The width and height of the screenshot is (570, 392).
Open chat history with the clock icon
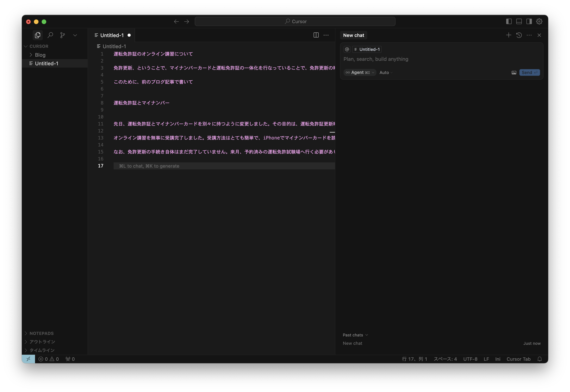tap(519, 35)
